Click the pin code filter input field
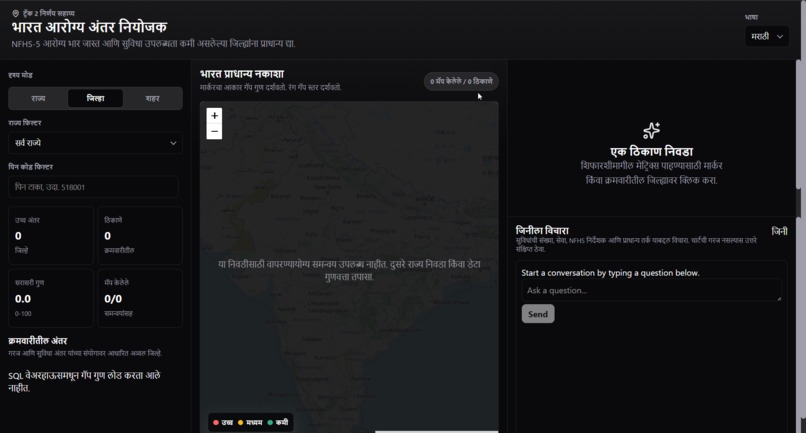 [x=94, y=187]
